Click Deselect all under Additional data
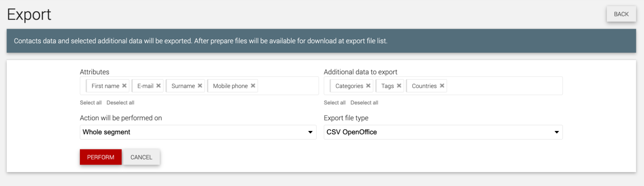 [364, 103]
